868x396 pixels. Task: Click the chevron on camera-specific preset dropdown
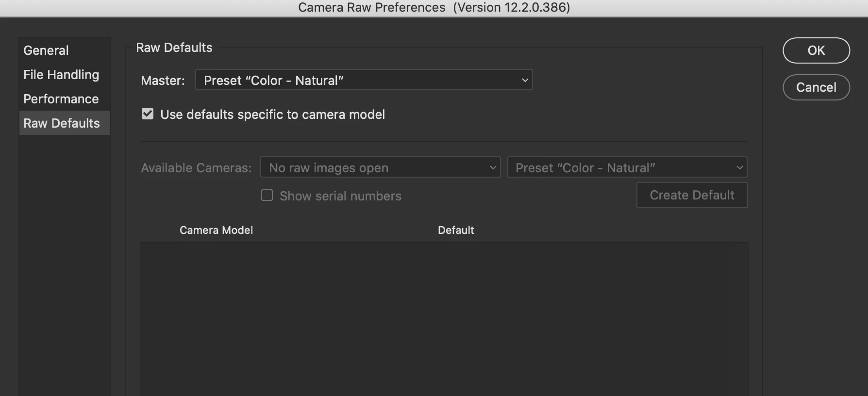pos(739,167)
